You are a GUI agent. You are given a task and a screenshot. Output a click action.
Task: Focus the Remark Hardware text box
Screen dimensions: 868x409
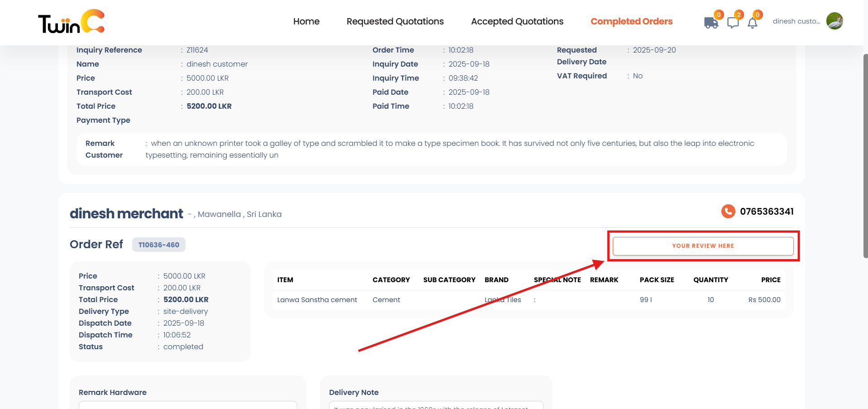(188, 405)
